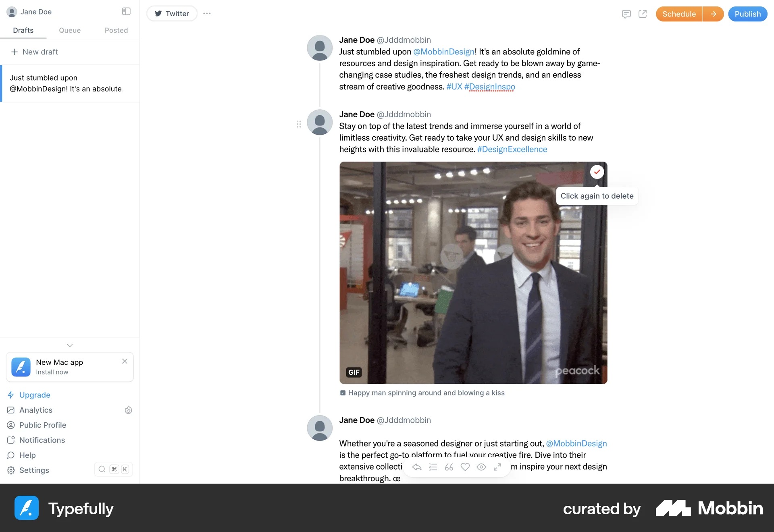Collapse the sidebar panel icon

click(126, 11)
